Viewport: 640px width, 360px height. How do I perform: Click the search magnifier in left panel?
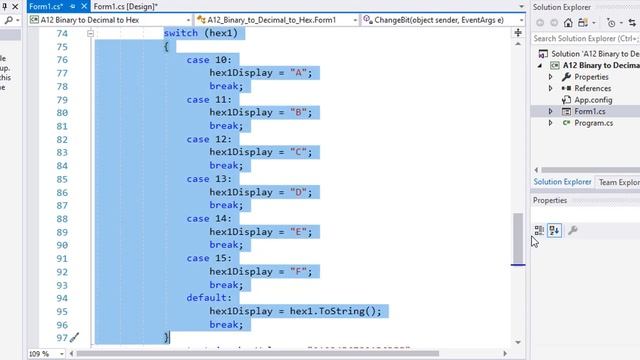point(8,20)
